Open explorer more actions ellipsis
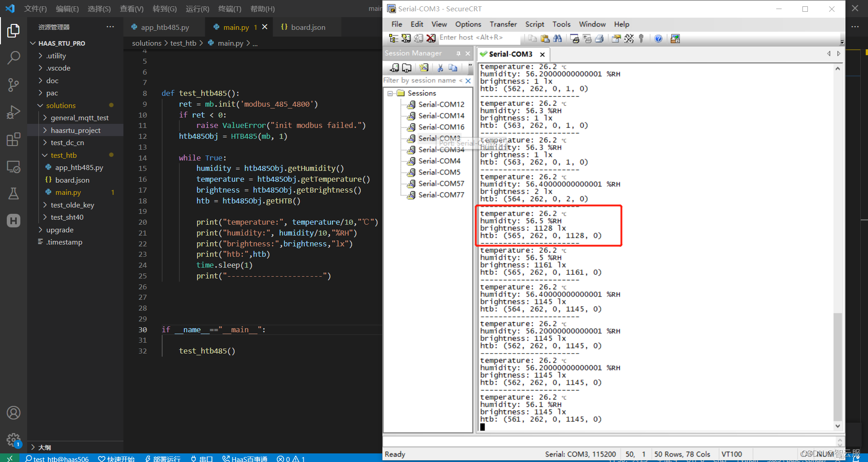 pos(110,27)
